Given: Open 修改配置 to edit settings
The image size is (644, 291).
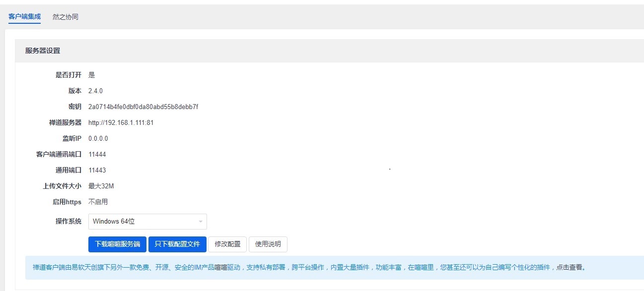Looking at the screenshot, I should pos(227,244).
